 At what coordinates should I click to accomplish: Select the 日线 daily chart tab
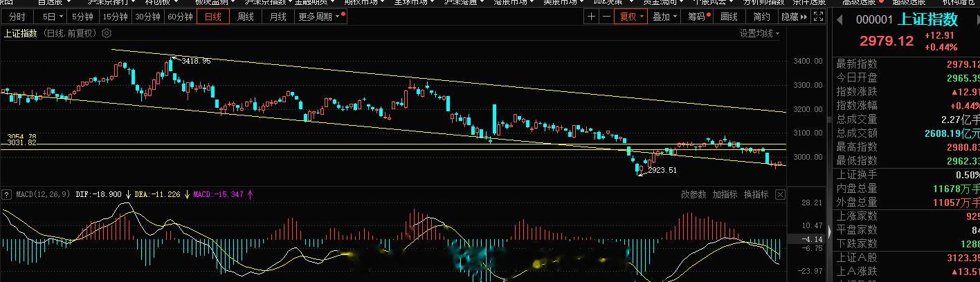pyautogui.click(x=213, y=17)
